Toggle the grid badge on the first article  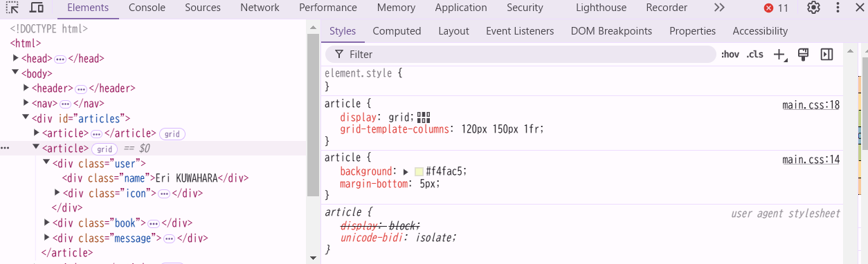point(172,134)
